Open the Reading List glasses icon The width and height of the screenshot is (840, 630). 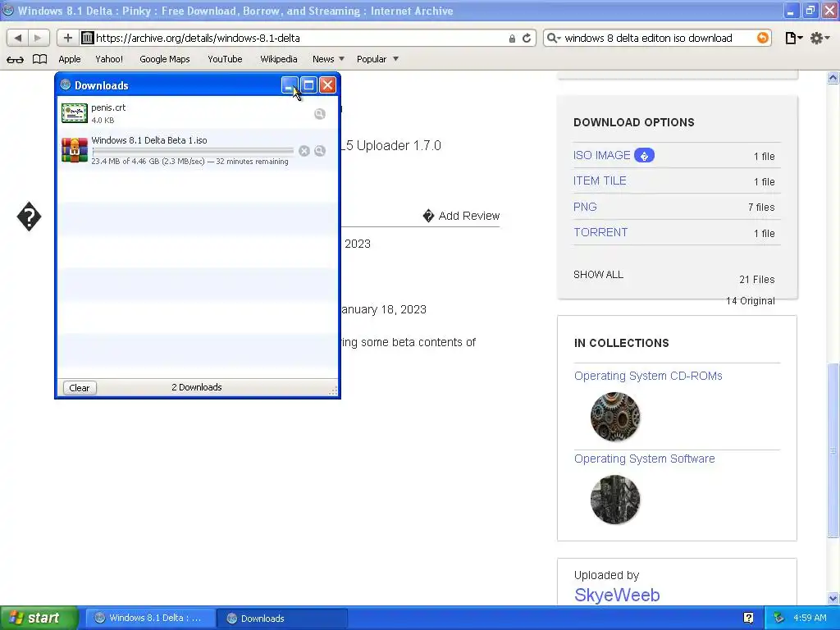coord(15,59)
